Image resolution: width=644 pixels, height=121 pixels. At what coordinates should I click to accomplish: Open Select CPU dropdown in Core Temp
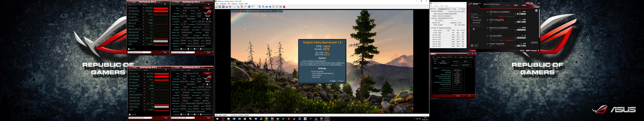pyautogui.click(x=444, y=9)
